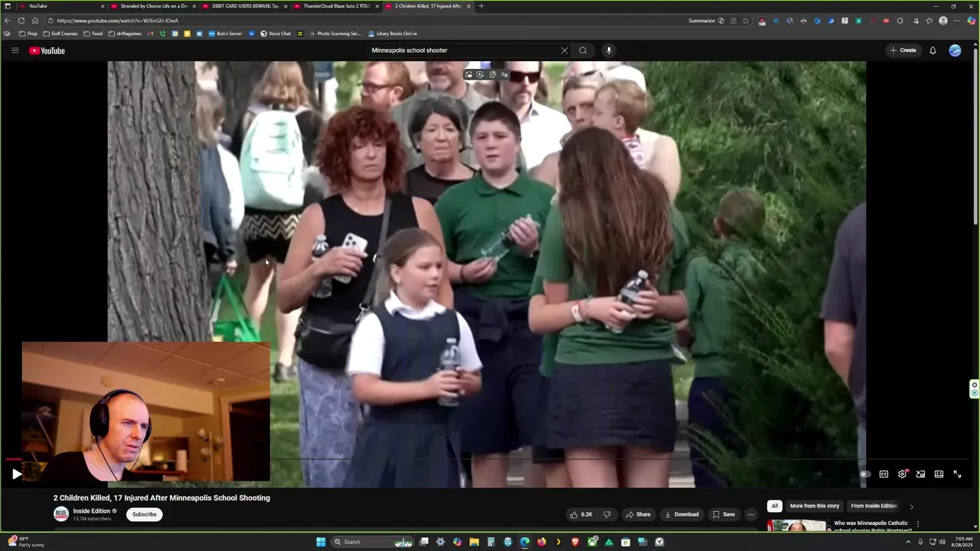980x551 pixels.
Task: Open the player settings gear
Action: [903, 474]
